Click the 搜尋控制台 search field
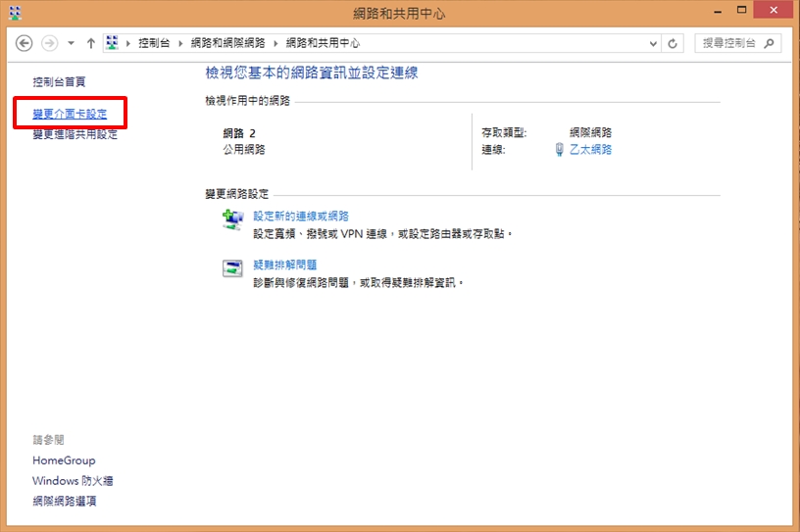Screen dimensions: 800x532 click(729, 43)
